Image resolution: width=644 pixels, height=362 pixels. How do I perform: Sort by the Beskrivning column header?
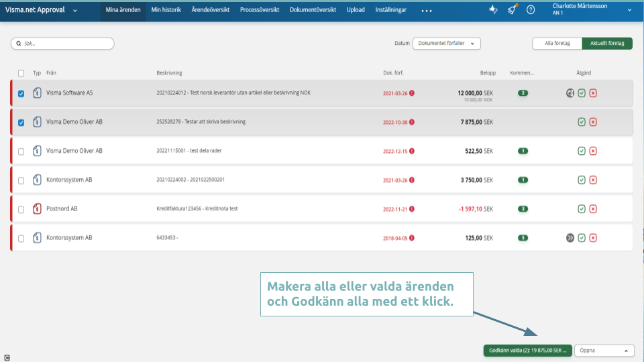[169, 73]
